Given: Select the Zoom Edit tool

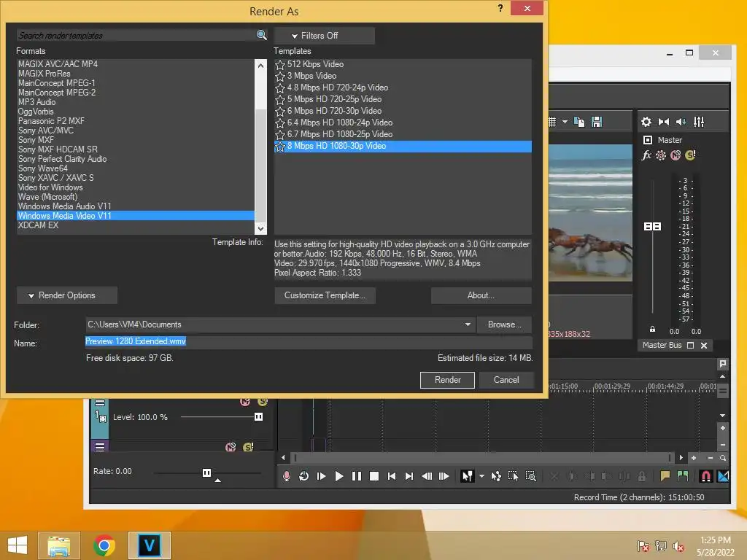Looking at the screenshot, I should point(531,476).
